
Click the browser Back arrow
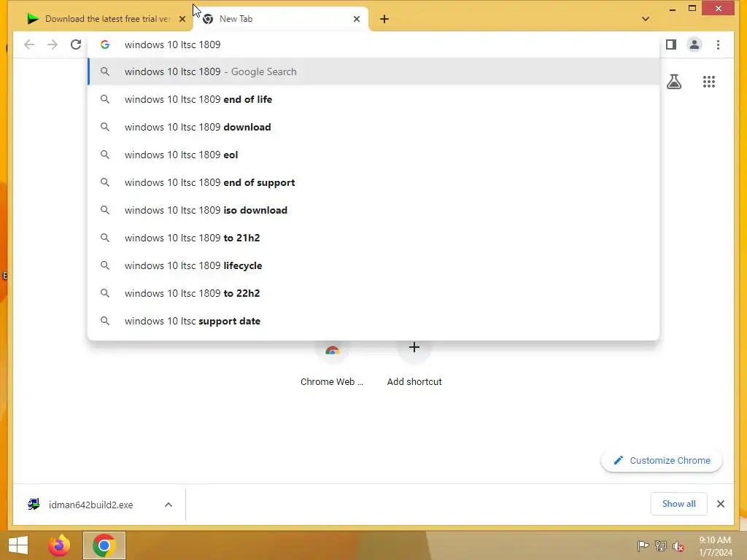29,44
